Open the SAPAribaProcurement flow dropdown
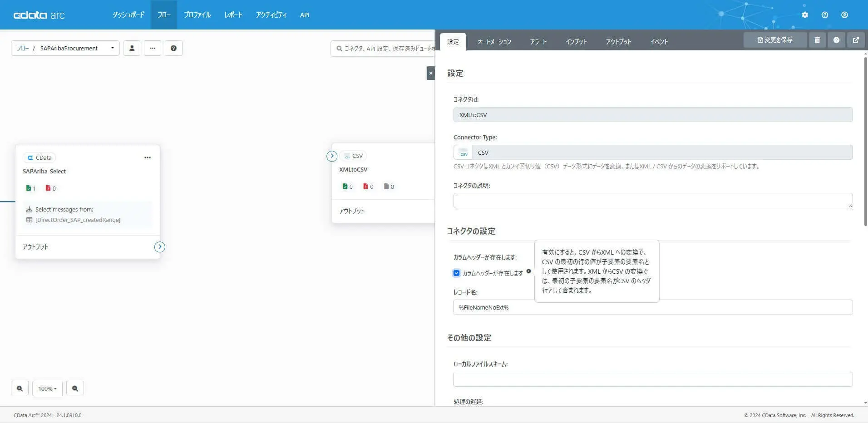 tap(66, 48)
